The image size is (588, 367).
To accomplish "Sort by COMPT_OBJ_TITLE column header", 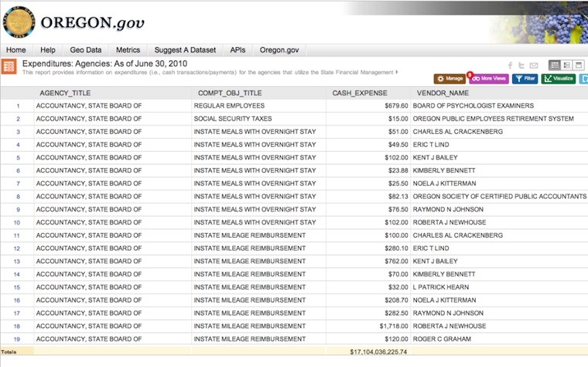I will pyautogui.click(x=230, y=93).
